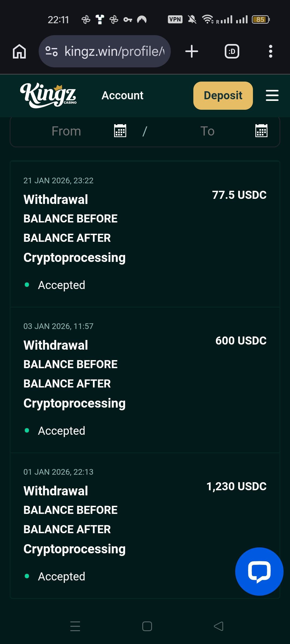Open the To date calendar picker

pos(261,131)
